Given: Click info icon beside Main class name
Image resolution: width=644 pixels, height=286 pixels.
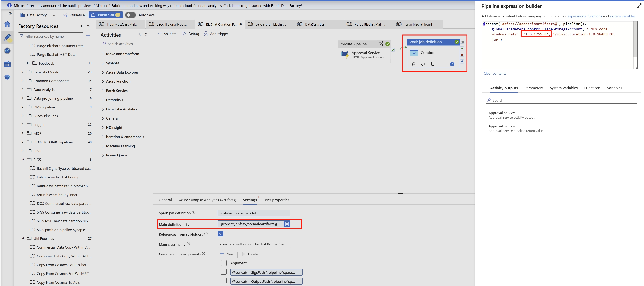Looking at the screenshot, I should 188,243.
